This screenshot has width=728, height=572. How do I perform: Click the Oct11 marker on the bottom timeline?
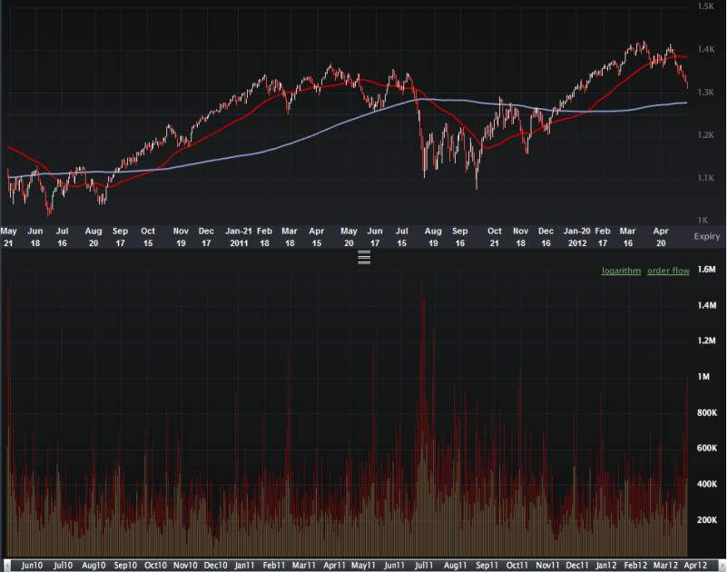[x=516, y=566]
